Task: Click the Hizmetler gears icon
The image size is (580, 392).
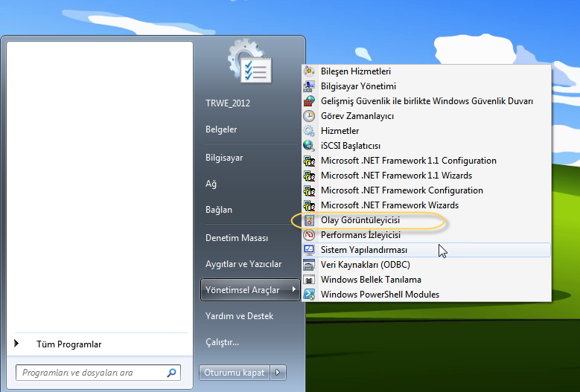Action: [309, 131]
